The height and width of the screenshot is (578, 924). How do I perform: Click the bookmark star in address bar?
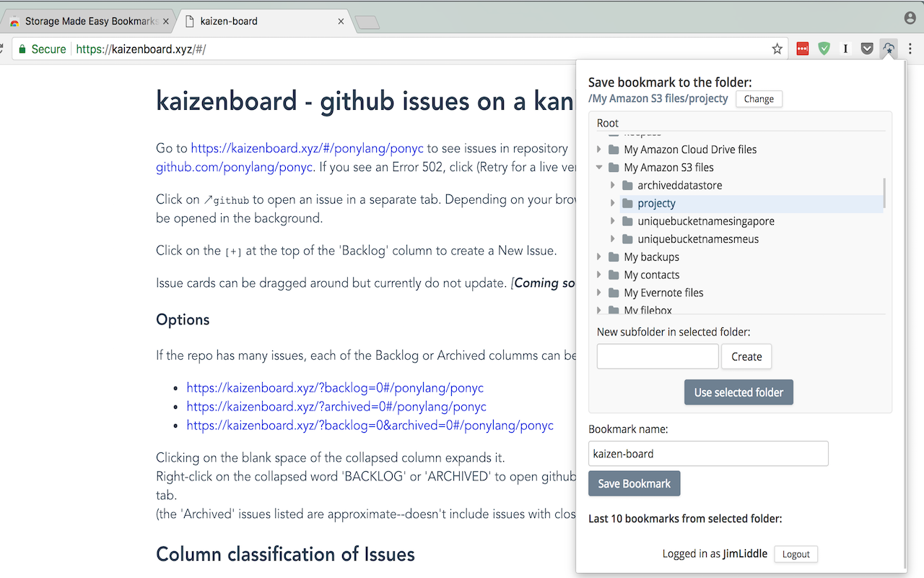(x=777, y=49)
